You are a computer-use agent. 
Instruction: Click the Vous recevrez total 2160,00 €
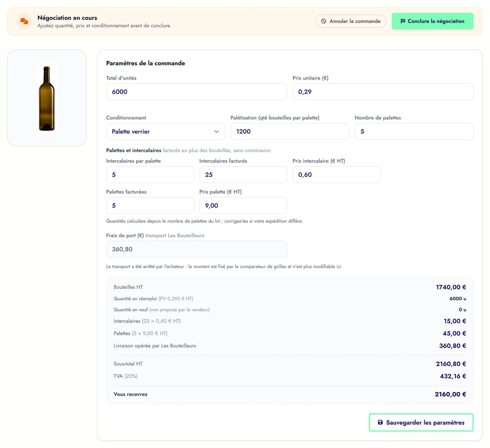[450, 394]
